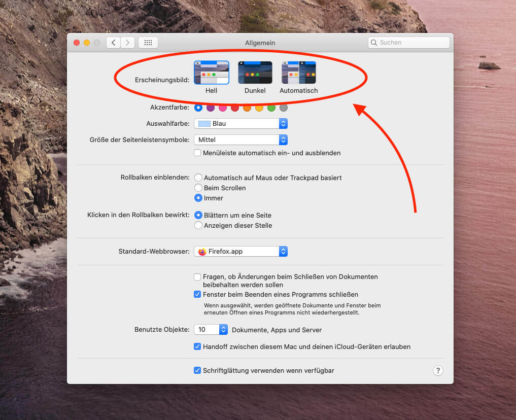Click the Akzentfarbe label
The image size is (516, 420).
coord(170,107)
